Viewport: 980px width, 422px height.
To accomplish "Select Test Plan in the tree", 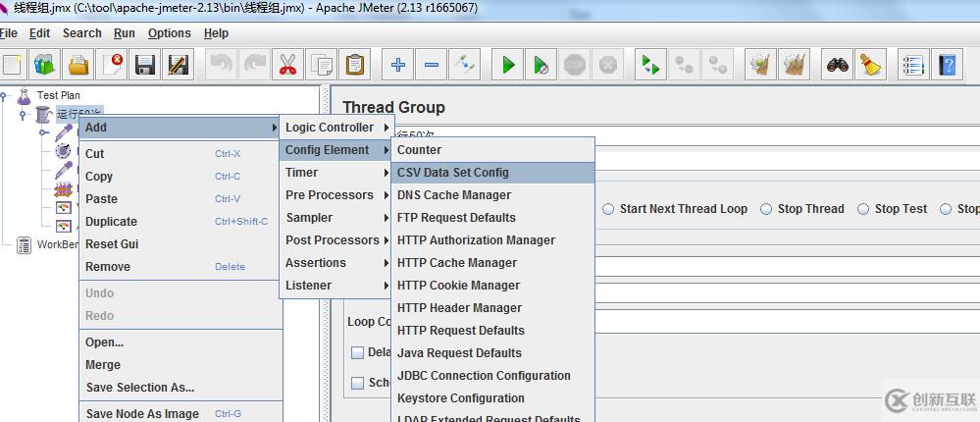I will pos(58,95).
